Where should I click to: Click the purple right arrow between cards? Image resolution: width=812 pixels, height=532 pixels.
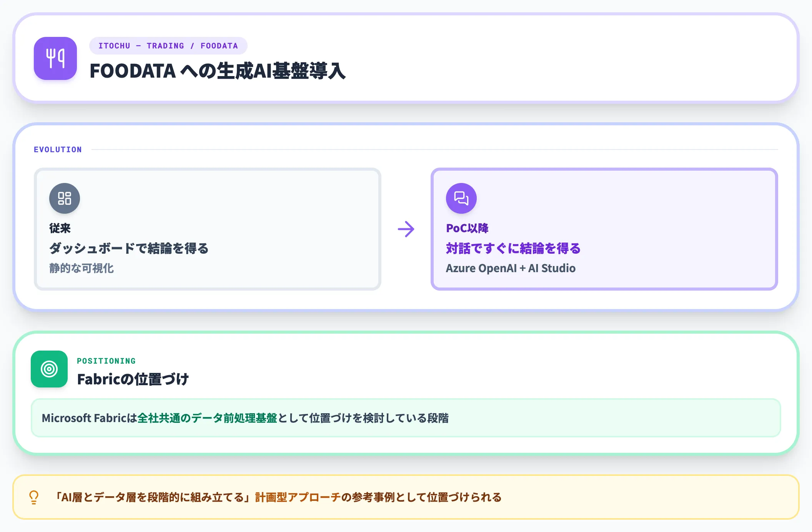406,229
